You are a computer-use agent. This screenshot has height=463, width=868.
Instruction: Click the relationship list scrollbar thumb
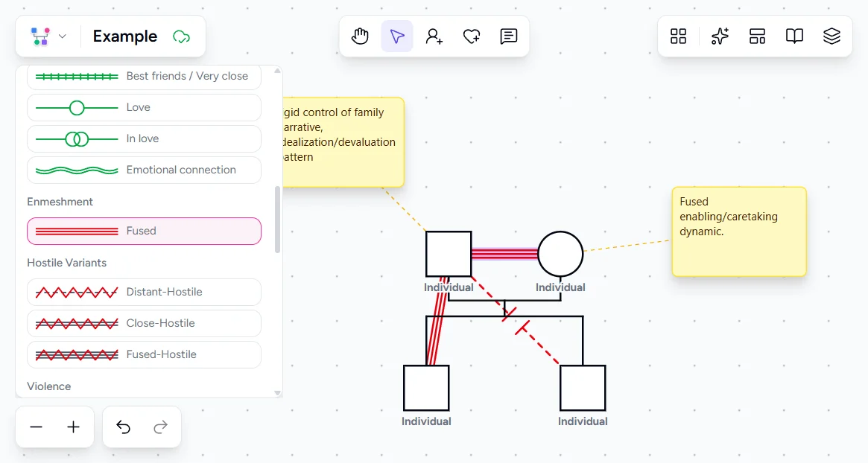[x=277, y=220]
